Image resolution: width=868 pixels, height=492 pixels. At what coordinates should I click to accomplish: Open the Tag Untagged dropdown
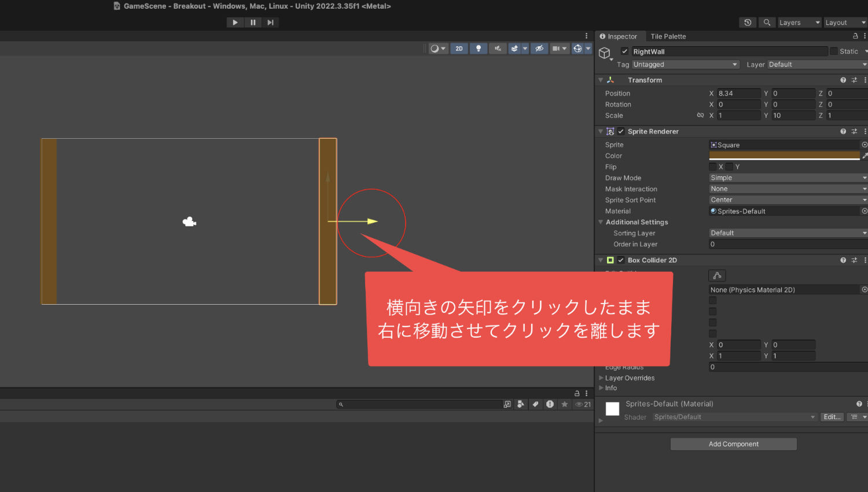point(686,65)
